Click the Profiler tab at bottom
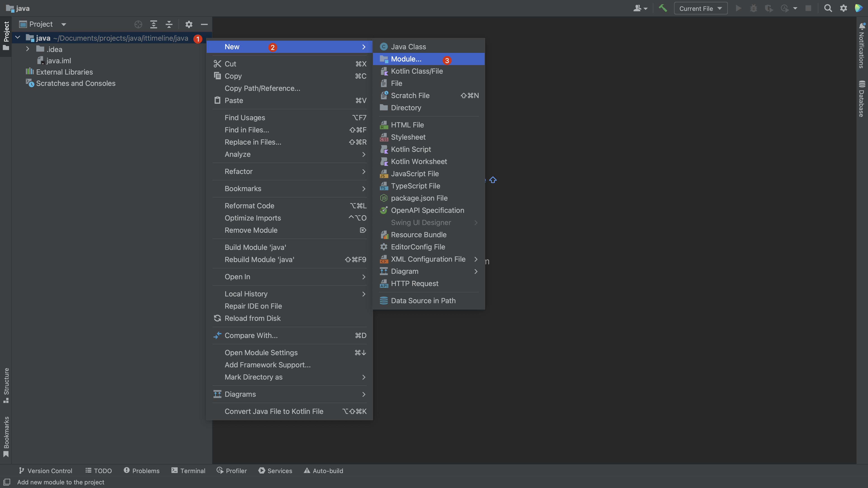This screenshot has height=488, width=868. [x=236, y=471]
